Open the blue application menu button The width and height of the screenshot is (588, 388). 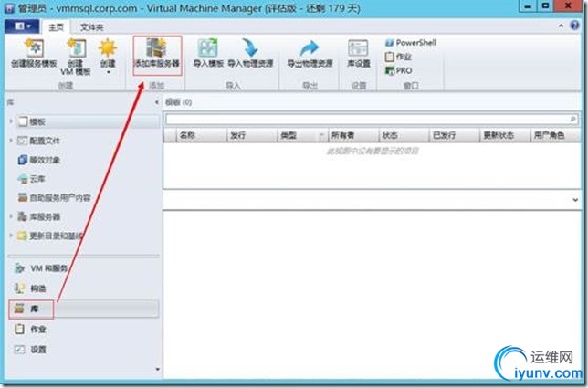point(22,26)
